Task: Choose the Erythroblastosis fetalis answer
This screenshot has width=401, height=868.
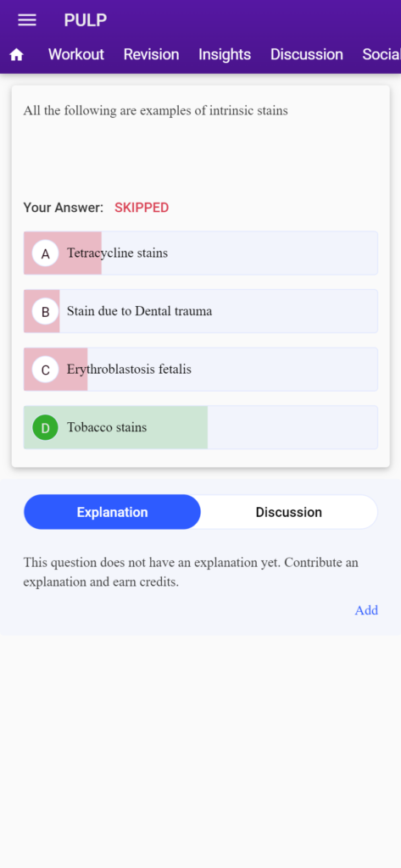Action: (200, 370)
